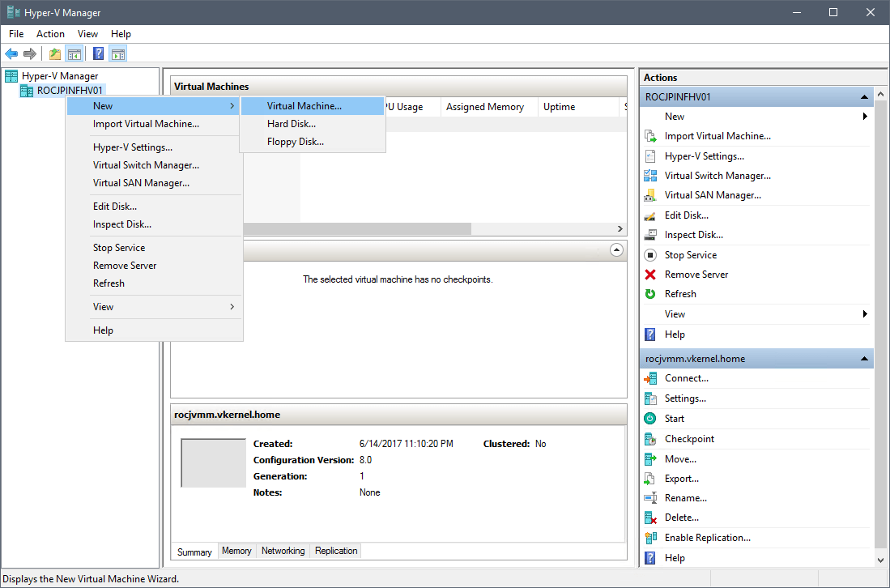Switch to the Replication tab
The height and width of the screenshot is (588, 890).
pos(336,551)
